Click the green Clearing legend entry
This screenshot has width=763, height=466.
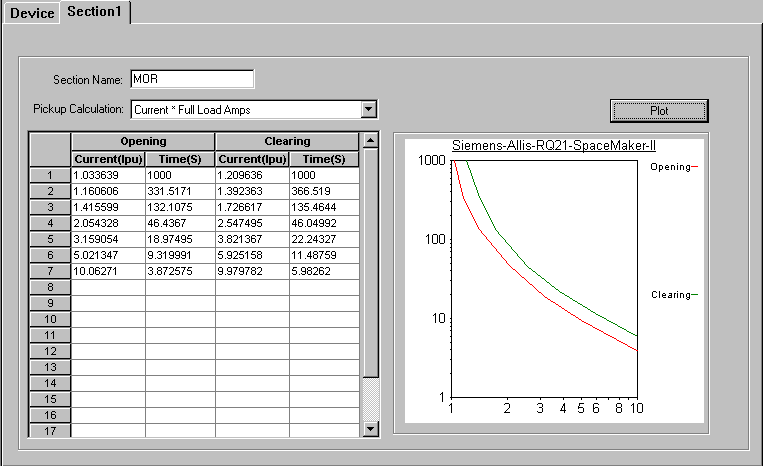(x=671, y=295)
